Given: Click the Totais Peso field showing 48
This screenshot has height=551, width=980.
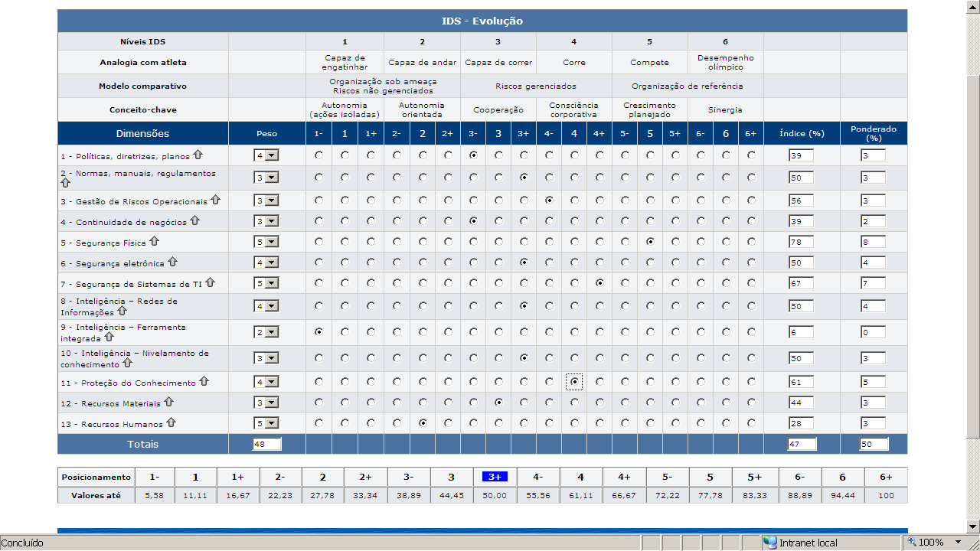Looking at the screenshot, I should tap(266, 444).
